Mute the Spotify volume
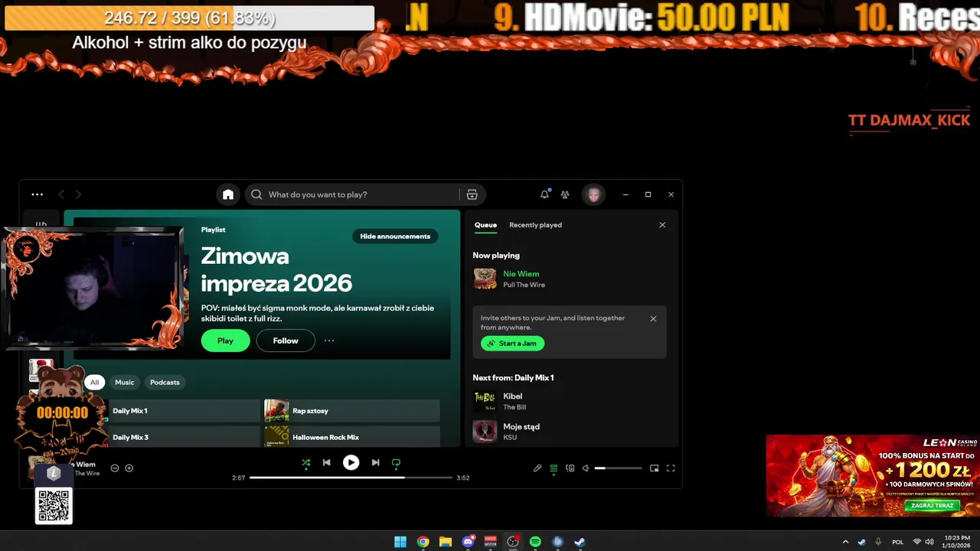Screen dimensions: 980x551 pyautogui.click(x=586, y=468)
